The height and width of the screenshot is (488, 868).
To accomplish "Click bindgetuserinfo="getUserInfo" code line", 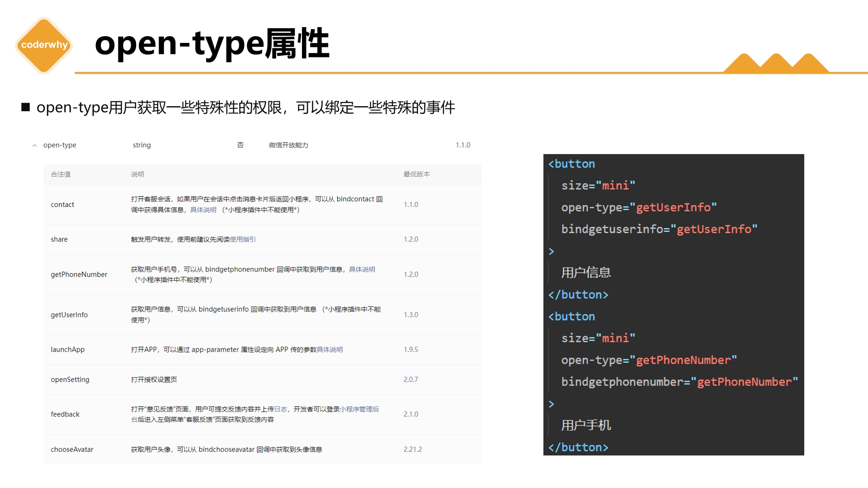I will (x=659, y=229).
